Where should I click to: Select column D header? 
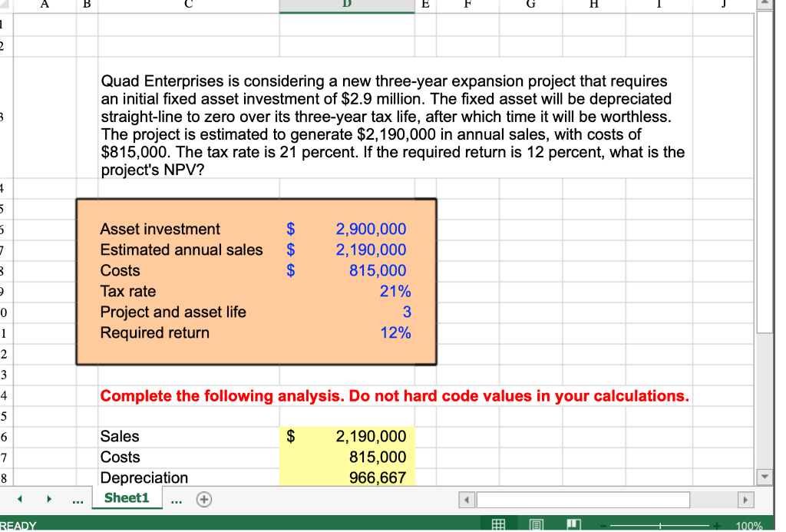(347, 5)
